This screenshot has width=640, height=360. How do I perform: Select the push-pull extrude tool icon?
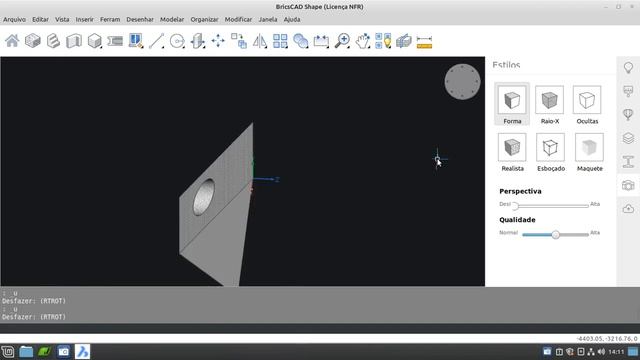198,41
